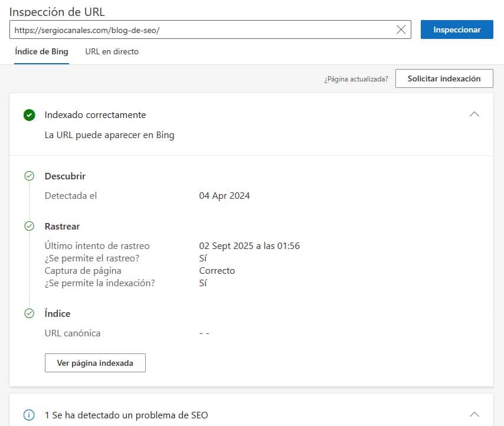Switch to the URL en directo tab
504x426 pixels.
112,51
